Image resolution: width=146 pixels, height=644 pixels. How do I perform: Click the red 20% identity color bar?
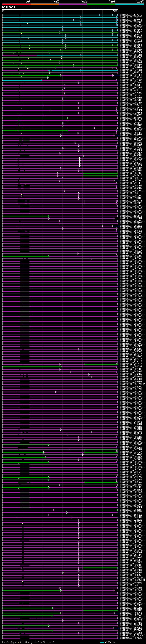pyautogui.click(x=16, y=4)
